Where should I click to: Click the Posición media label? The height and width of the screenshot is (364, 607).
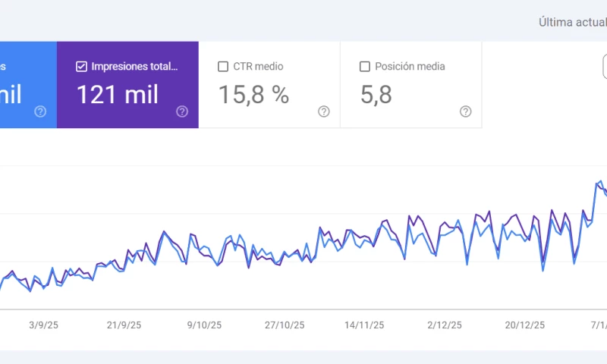click(410, 67)
